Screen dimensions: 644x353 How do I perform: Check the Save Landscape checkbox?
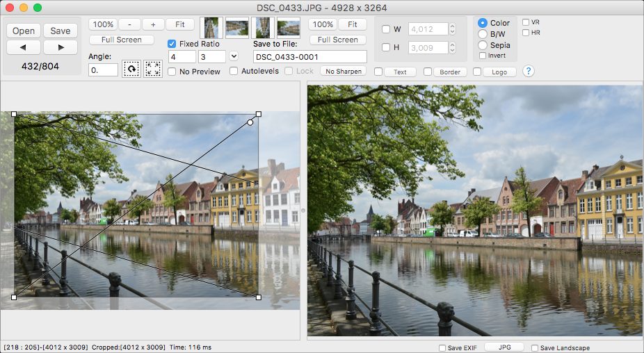pyautogui.click(x=535, y=348)
